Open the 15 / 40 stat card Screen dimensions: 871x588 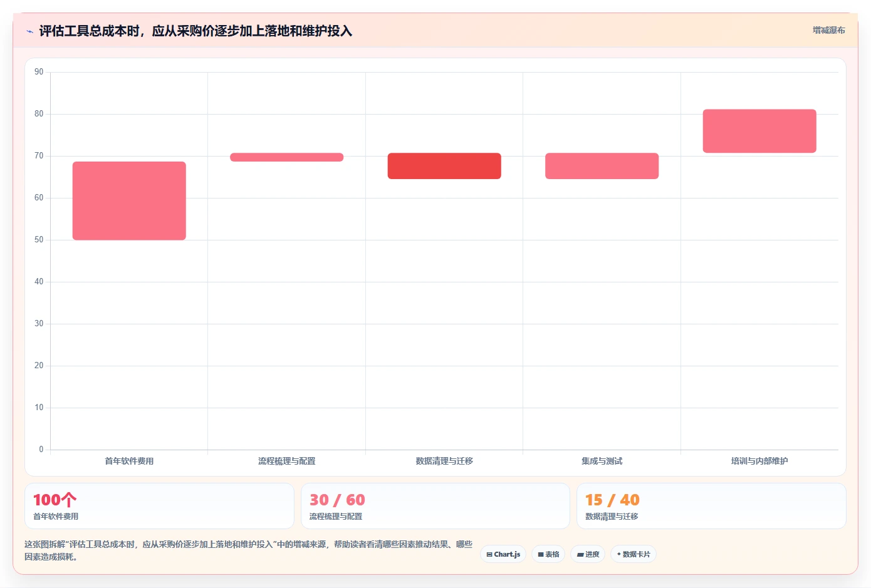[x=711, y=506]
